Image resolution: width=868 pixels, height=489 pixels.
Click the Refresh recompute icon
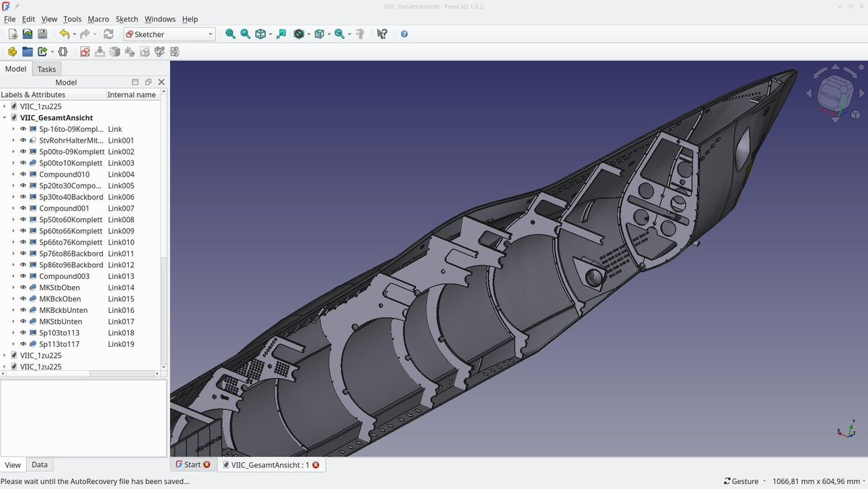[109, 34]
